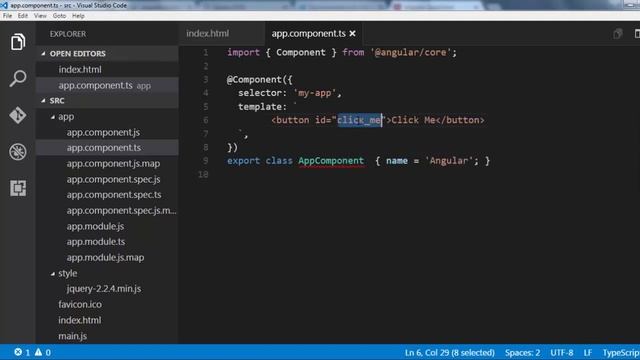Collapse the OPEN EDITORS section
Viewport: 640px width, 360px height.
43,53
